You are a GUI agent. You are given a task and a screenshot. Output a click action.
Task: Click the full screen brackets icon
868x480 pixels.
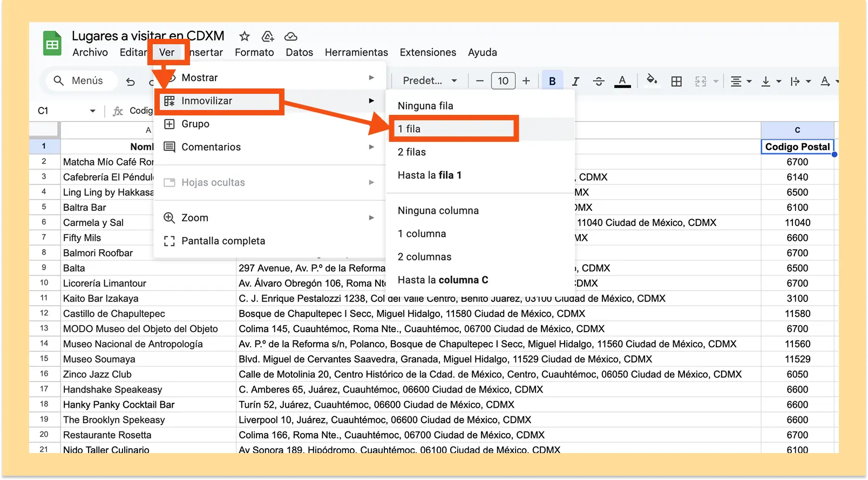point(169,241)
